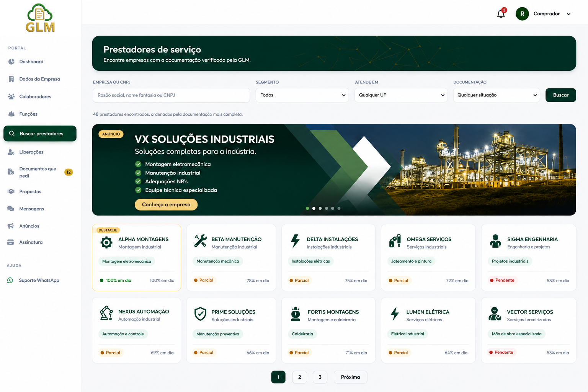Open the Atende em UF dropdown
The width and height of the screenshot is (588, 392).
pyautogui.click(x=401, y=95)
